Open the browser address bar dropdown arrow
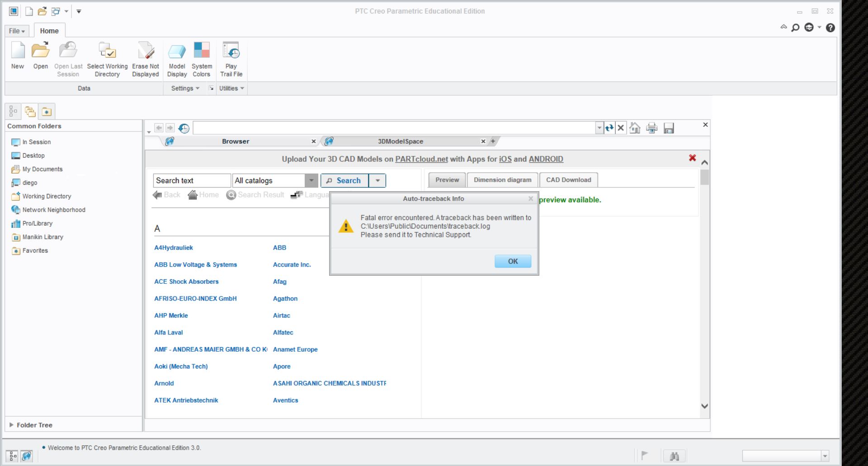 599,128
